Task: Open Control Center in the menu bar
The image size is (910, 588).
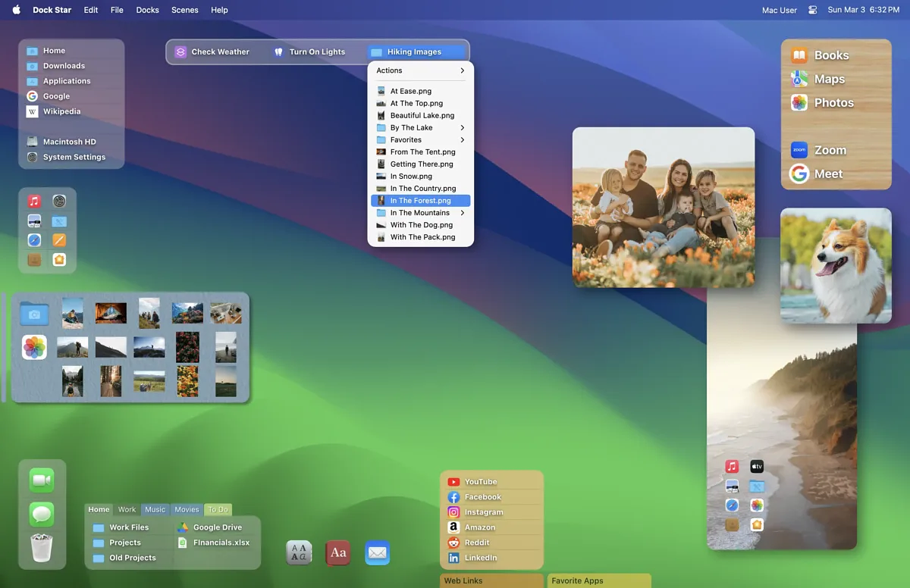Action: click(813, 10)
